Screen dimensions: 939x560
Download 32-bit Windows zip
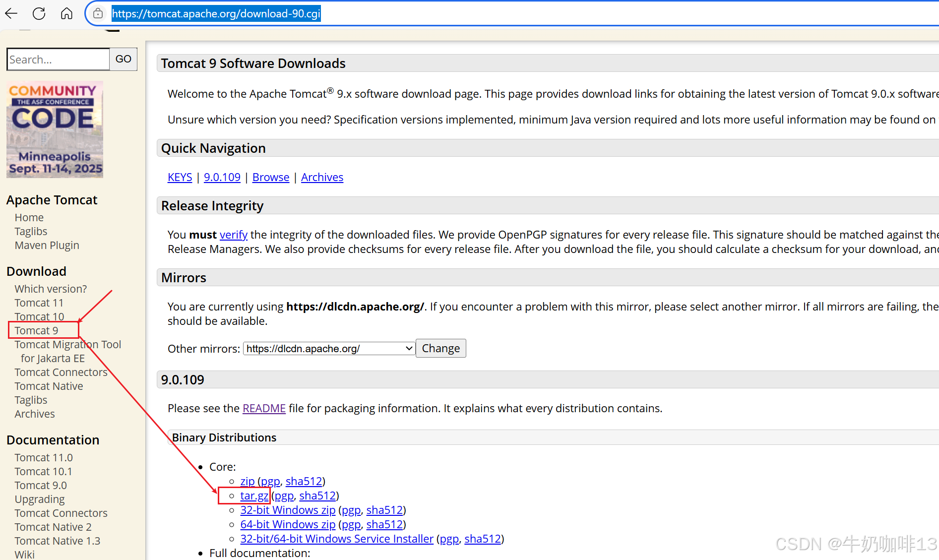click(288, 510)
